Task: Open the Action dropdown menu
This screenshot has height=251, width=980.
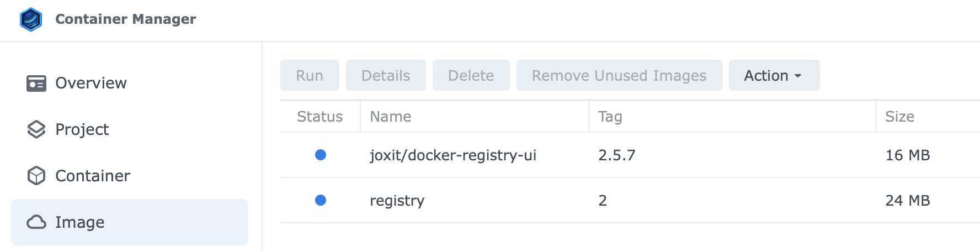Action: click(774, 75)
